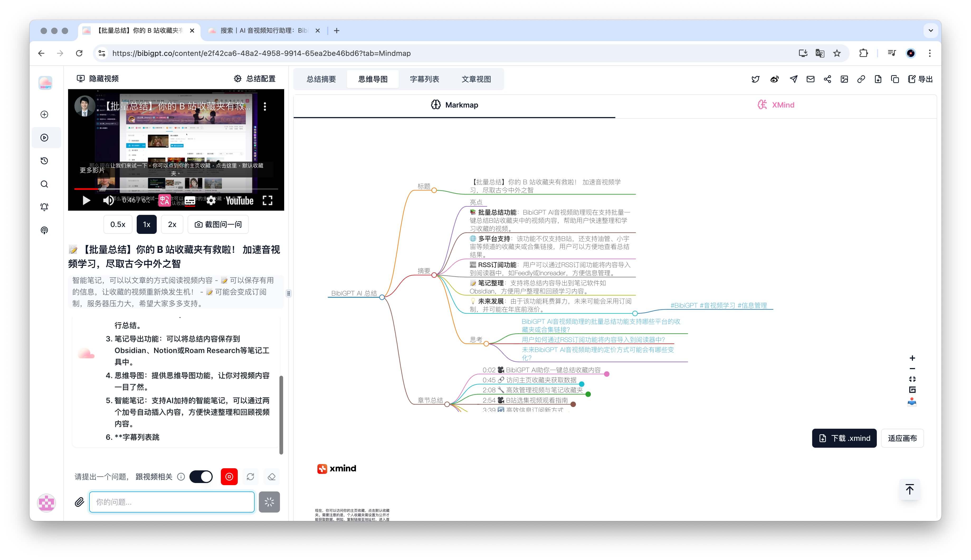Collapse the 摘要 mindmap node

[x=434, y=275]
